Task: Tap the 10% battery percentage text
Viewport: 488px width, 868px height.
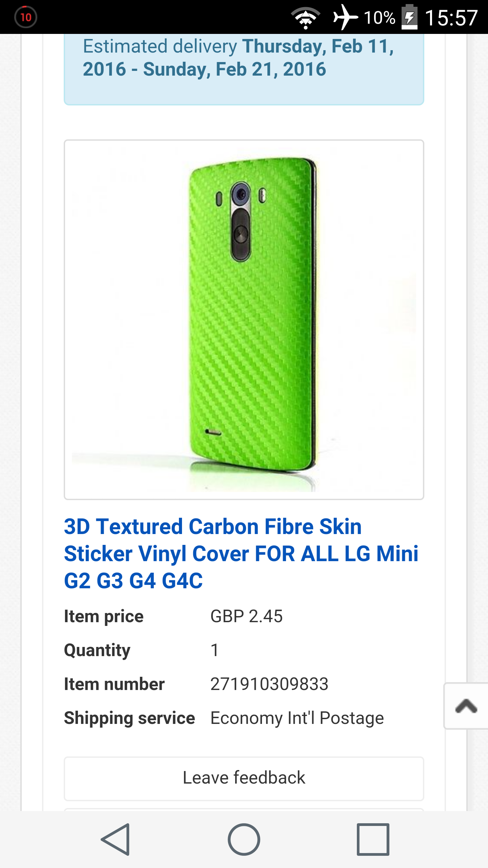Action: click(380, 18)
